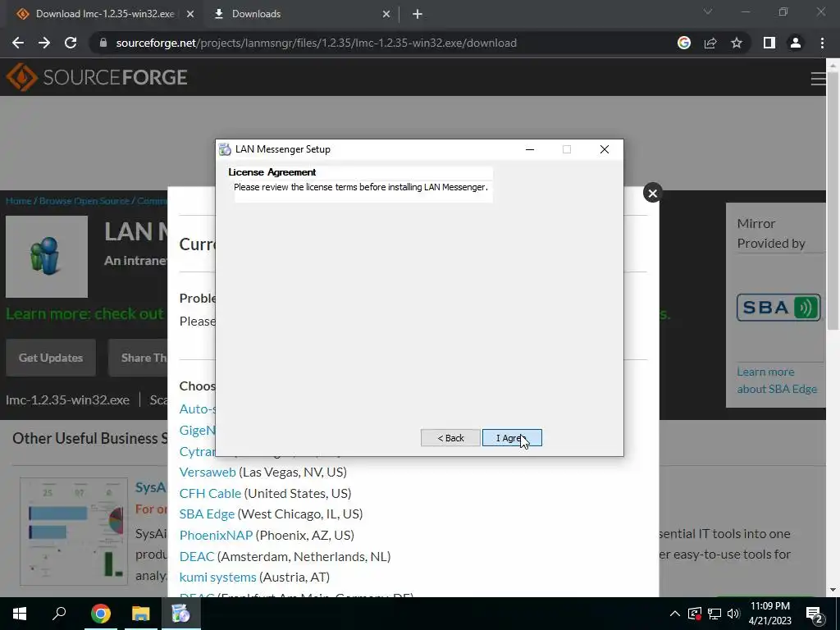Click the SysAid chart thumbnail

pos(74,532)
